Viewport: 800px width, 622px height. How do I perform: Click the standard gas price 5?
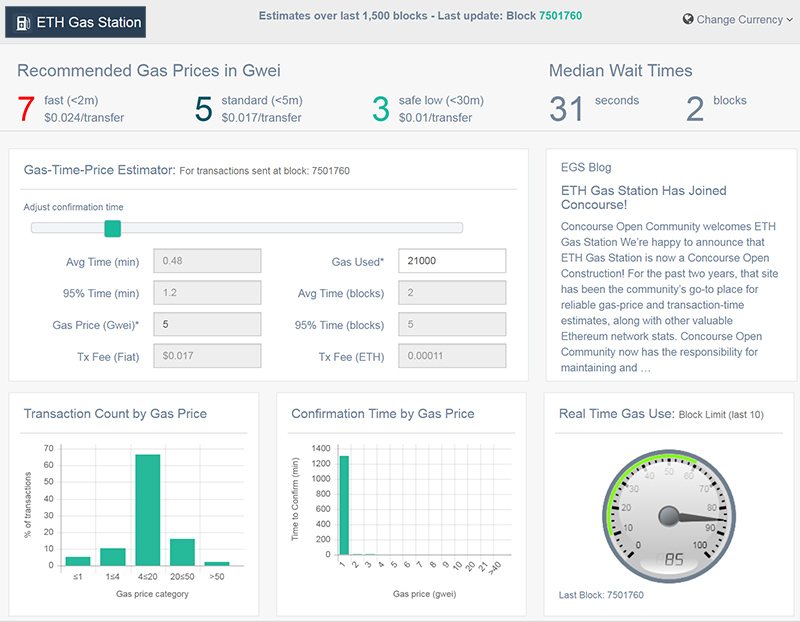pos(204,109)
